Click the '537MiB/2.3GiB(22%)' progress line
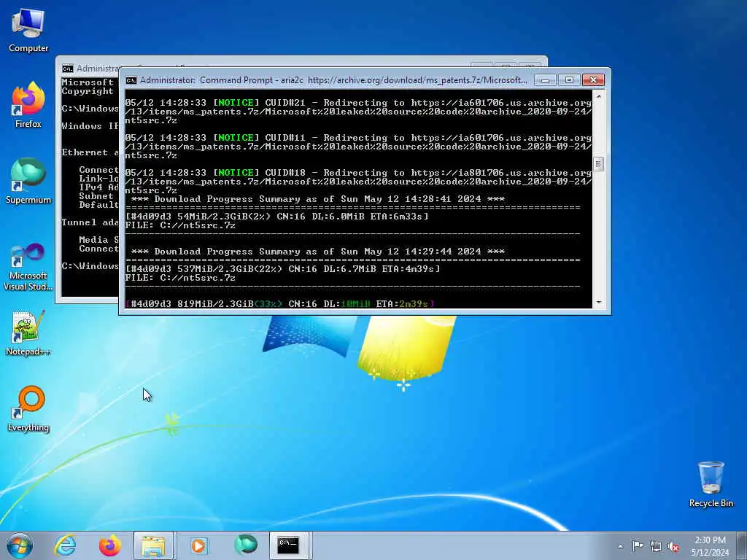This screenshot has height=560, width=747. pyautogui.click(x=282, y=269)
